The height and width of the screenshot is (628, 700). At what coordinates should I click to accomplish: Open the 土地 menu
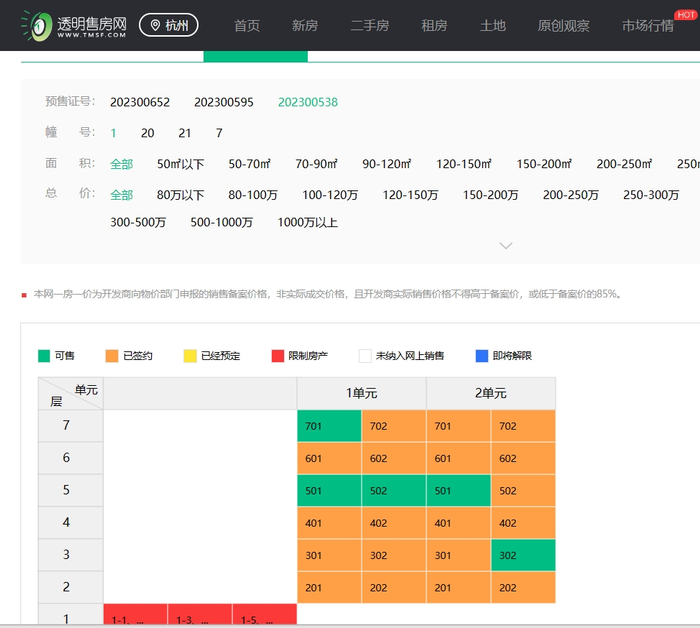(493, 25)
